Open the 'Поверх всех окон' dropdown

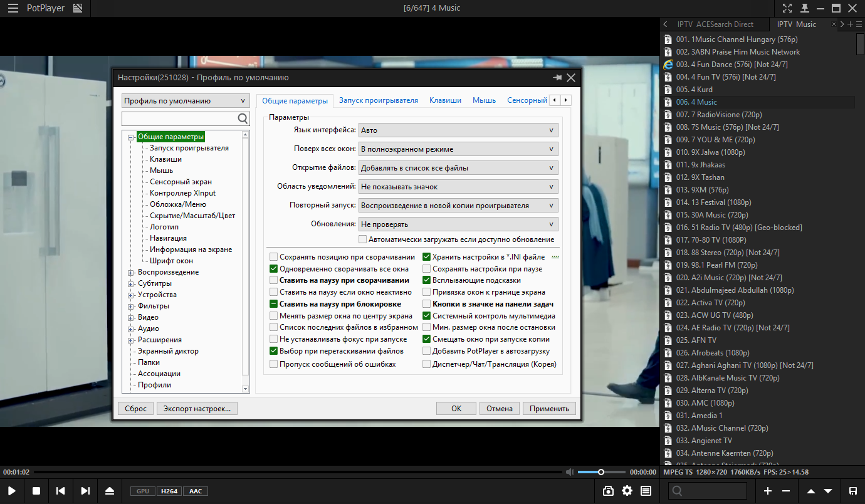[458, 149]
